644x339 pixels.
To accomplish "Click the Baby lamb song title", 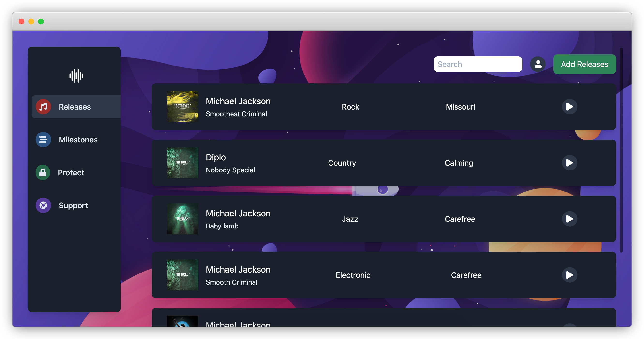I will (222, 226).
